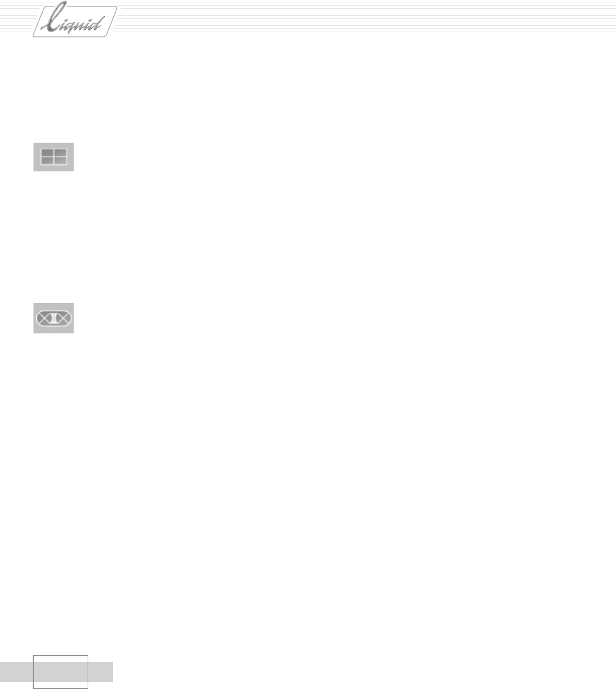Screen dimensions: 616x689
Task: Click the outlined box in the bottom-left gray bar
Action: 61,672
